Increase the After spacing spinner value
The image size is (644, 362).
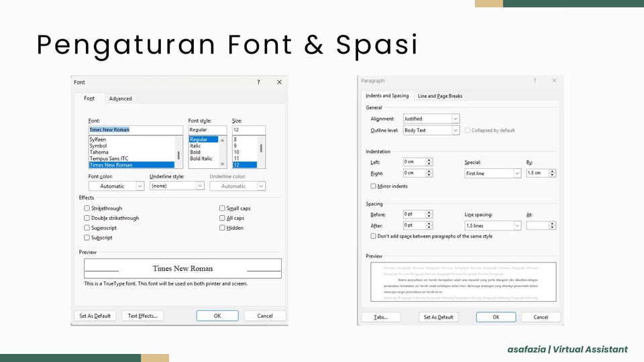(x=429, y=223)
